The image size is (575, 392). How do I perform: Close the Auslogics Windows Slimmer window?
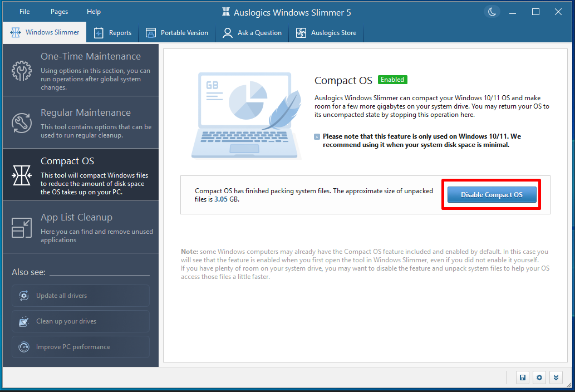(558, 12)
